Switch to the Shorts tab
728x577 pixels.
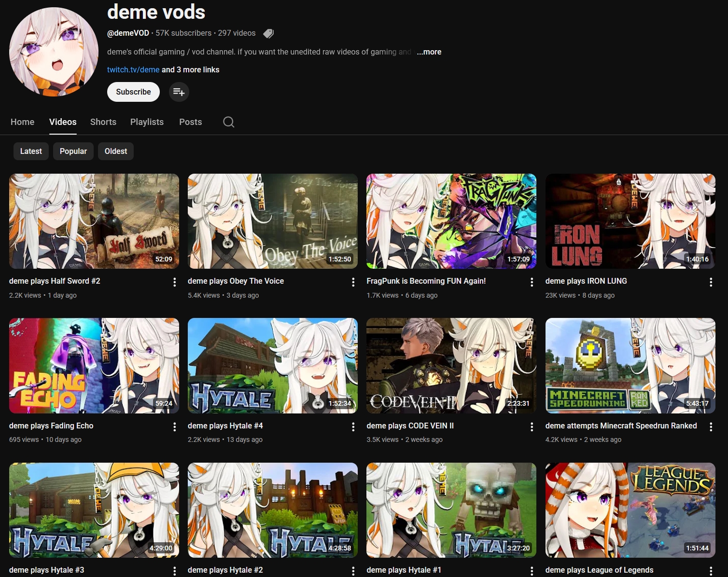point(103,122)
